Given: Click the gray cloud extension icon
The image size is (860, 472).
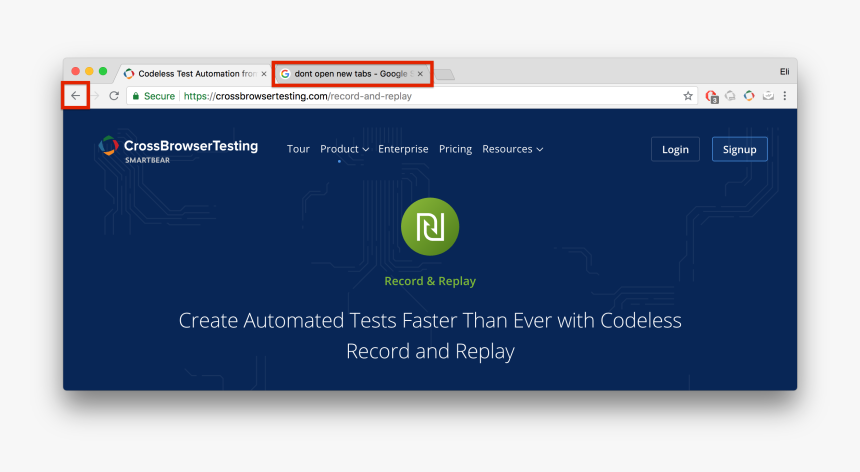Looking at the screenshot, I should [x=730, y=96].
